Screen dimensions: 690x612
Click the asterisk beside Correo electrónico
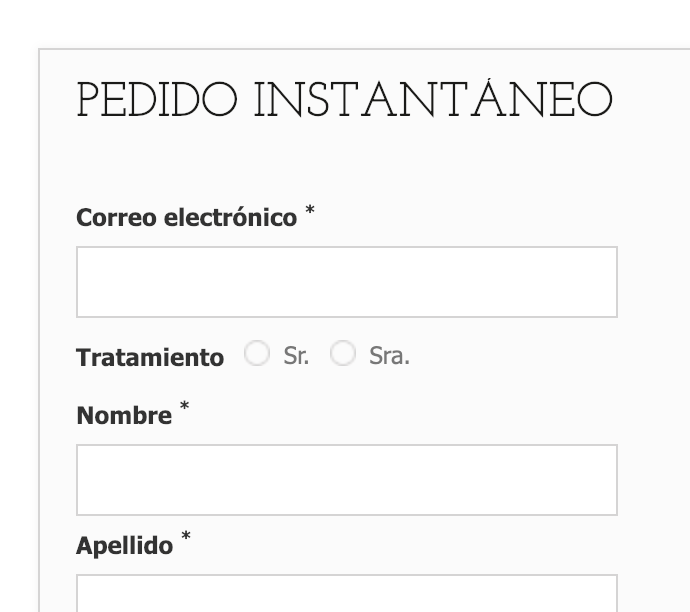click(x=310, y=209)
